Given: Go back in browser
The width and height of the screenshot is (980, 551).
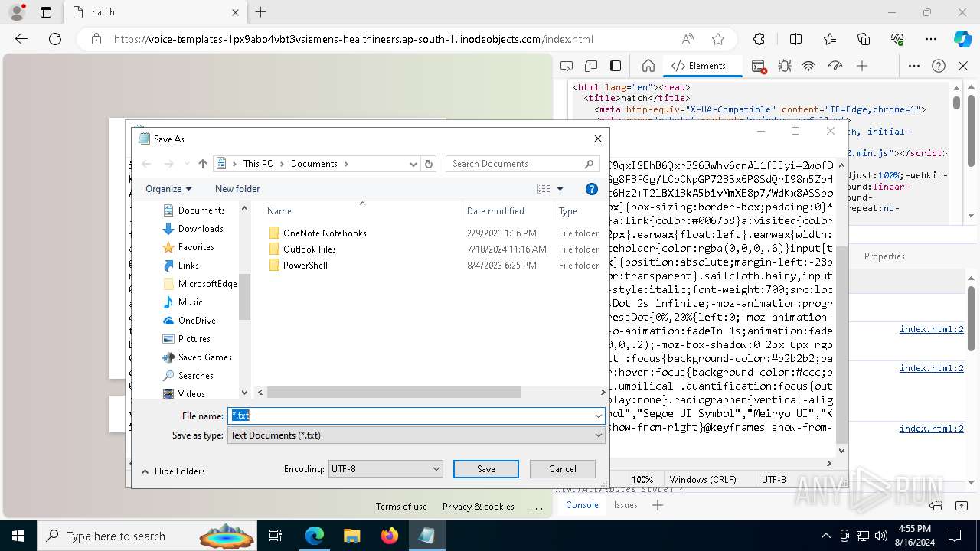Looking at the screenshot, I should coord(21,39).
